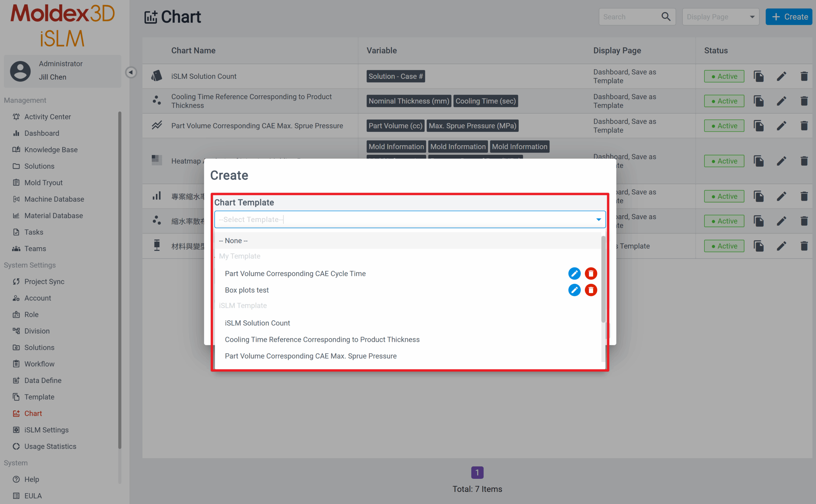Open EULA in the sidebar
The height and width of the screenshot is (504, 816).
coord(33,496)
